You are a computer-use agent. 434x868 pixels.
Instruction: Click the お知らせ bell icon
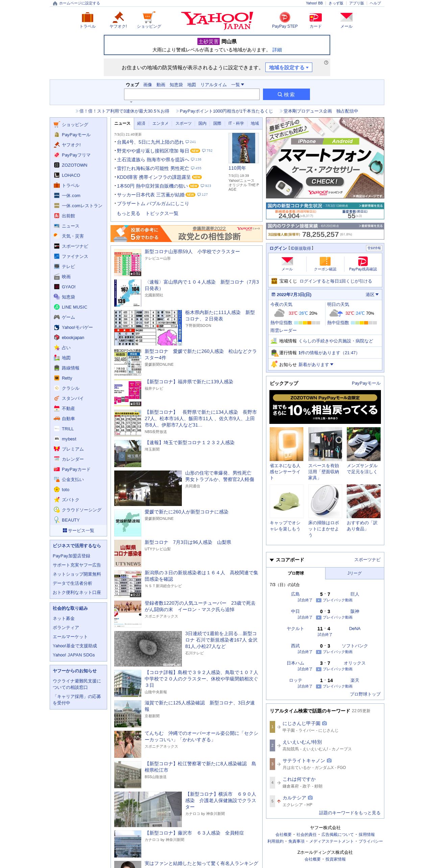274,364
